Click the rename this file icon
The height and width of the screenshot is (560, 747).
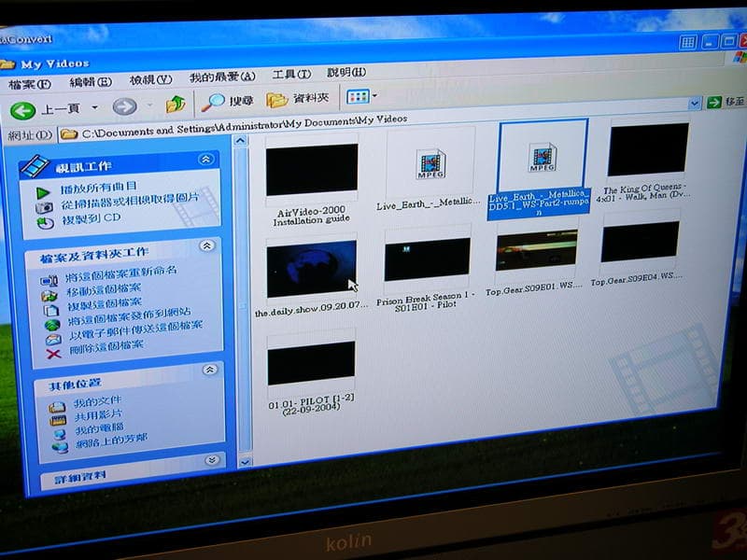click(x=49, y=281)
